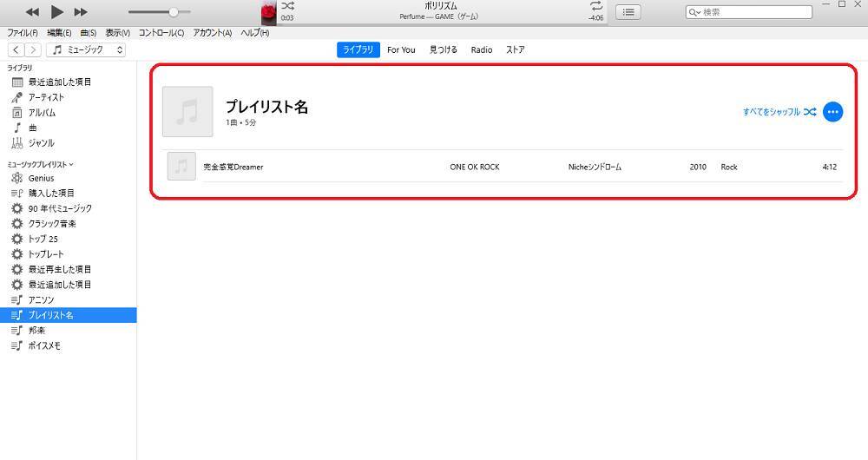Toggle shuffle in the now playing display
The width and height of the screenshot is (868, 460).
pyautogui.click(x=288, y=6)
